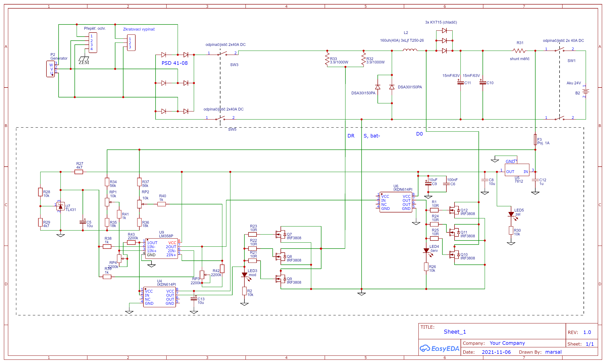Click the R26 10k resistor

[x=426, y=267]
